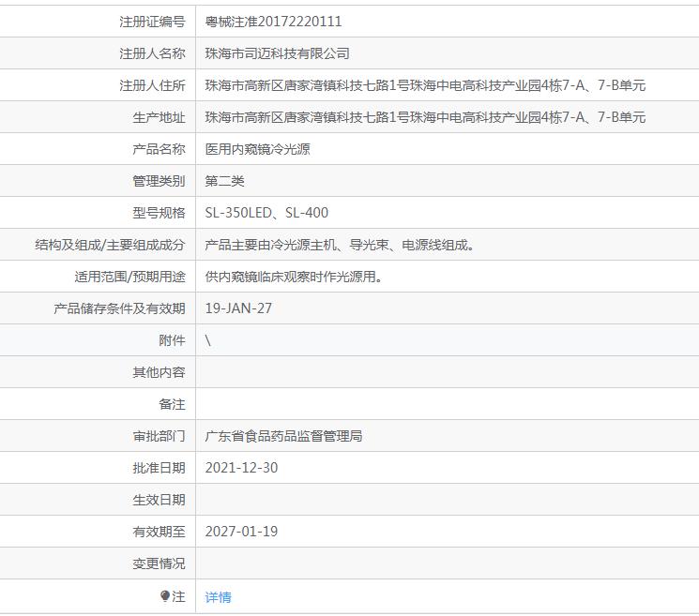Screen dimensions: 699x616
Task: Click the 生产地址 label
Action: 159,117
